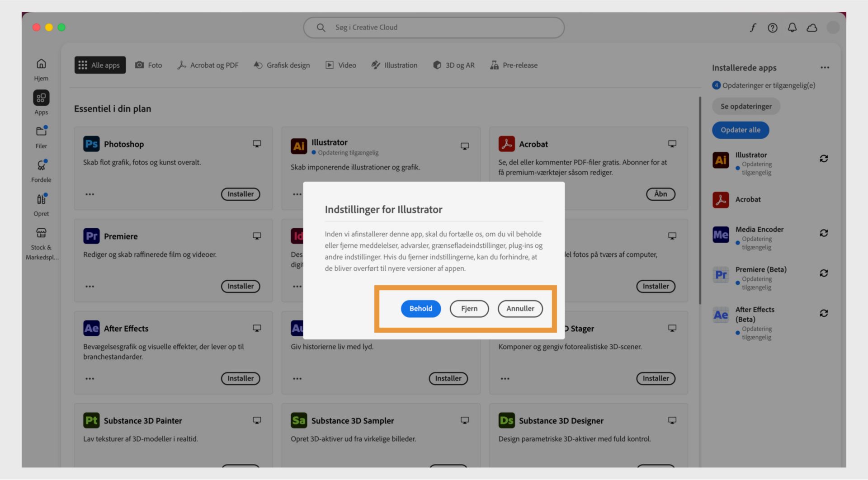Click Se opdateringer button
The width and height of the screenshot is (868, 480).
[746, 106]
